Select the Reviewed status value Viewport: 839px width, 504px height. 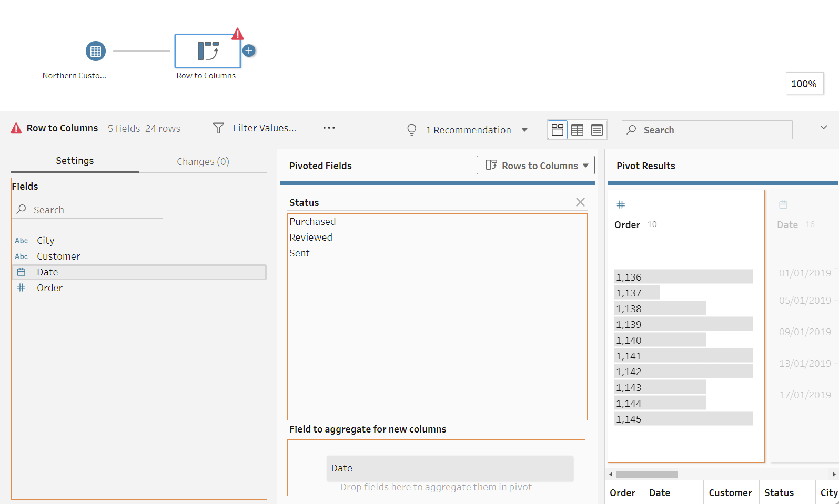pos(311,237)
